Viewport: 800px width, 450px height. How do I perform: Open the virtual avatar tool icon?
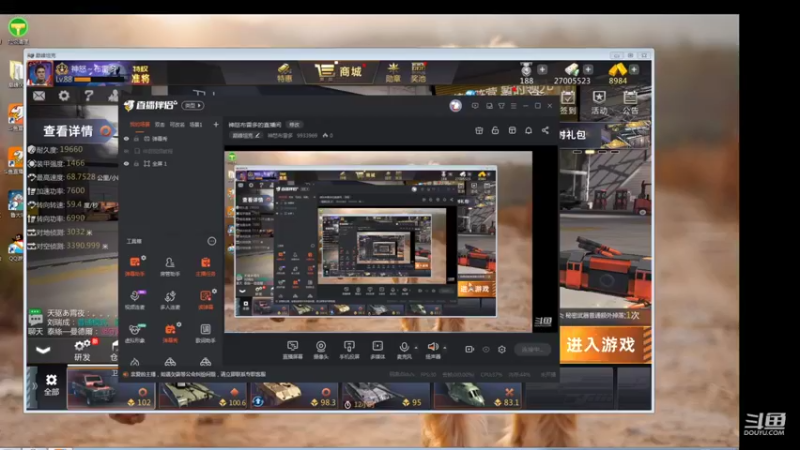pos(135,333)
